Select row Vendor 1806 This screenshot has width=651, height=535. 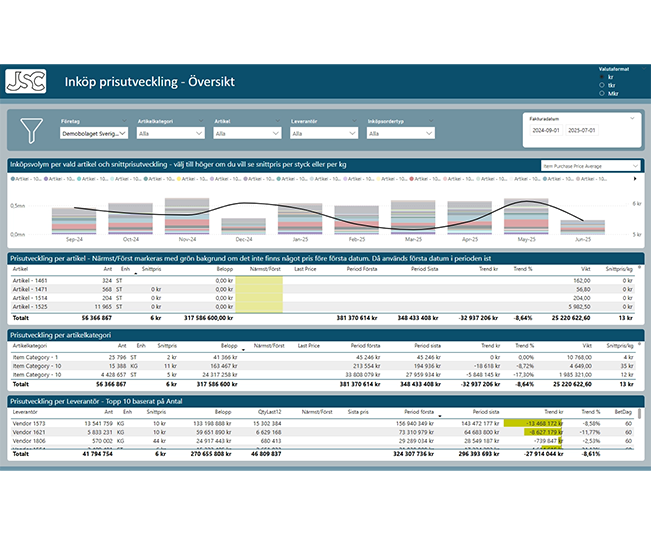(x=322, y=441)
